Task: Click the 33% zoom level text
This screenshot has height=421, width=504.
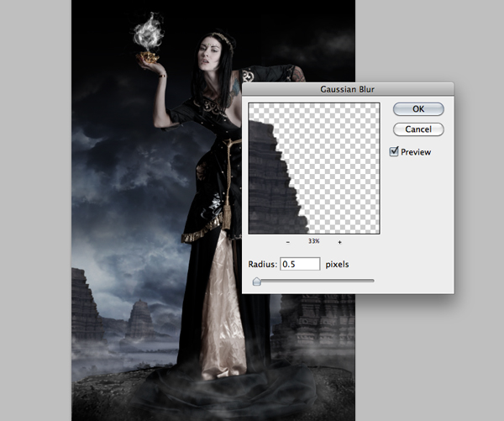Action: (x=313, y=241)
